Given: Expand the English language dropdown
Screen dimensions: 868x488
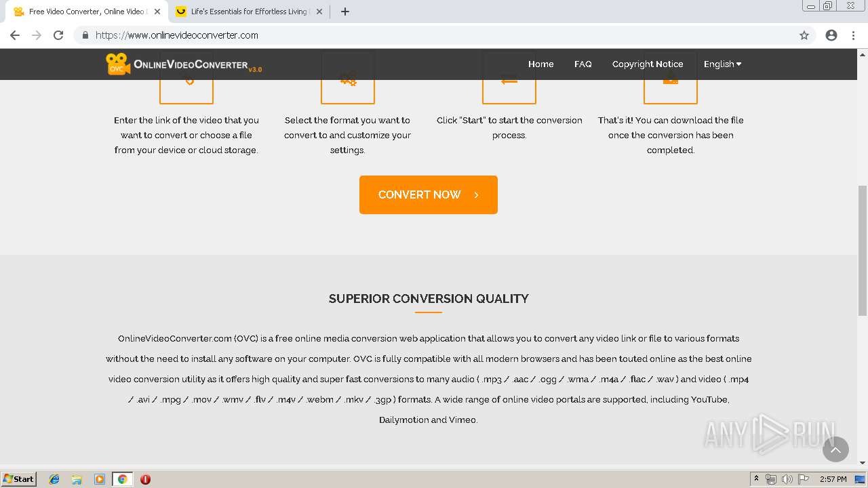Looking at the screenshot, I should (x=722, y=64).
